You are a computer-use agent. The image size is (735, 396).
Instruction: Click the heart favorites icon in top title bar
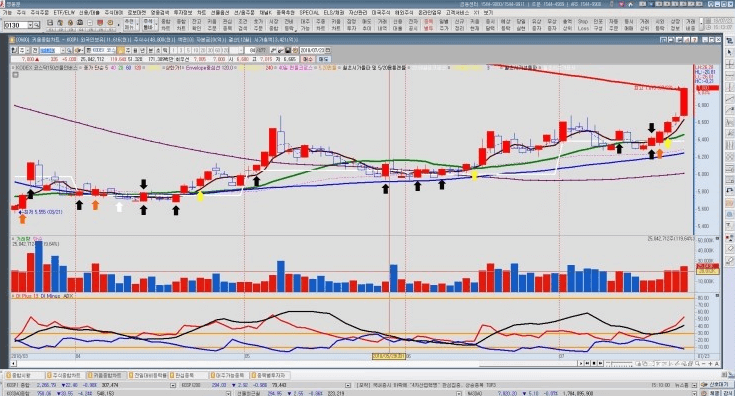[x=621, y=4]
